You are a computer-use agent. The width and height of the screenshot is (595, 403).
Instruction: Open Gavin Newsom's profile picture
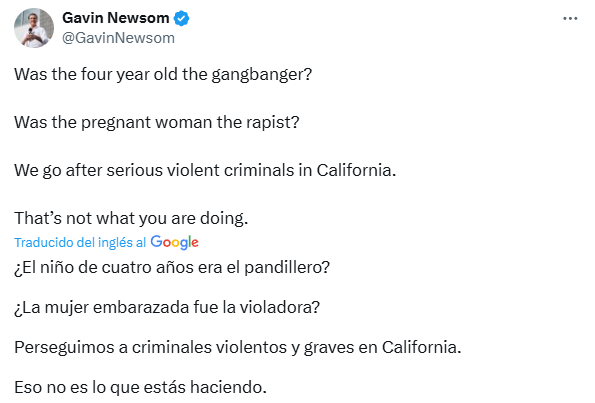pyautogui.click(x=34, y=28)
